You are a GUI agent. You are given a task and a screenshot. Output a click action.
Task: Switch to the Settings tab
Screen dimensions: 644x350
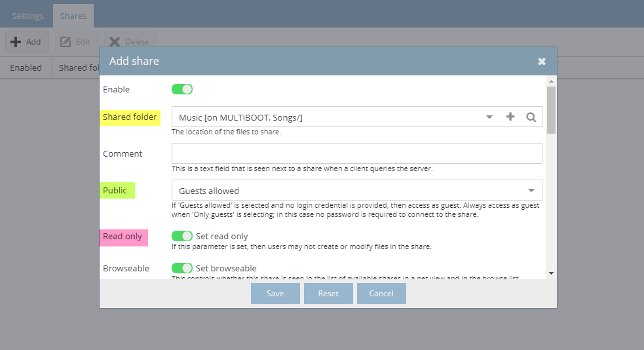click(x=28, y=16)
